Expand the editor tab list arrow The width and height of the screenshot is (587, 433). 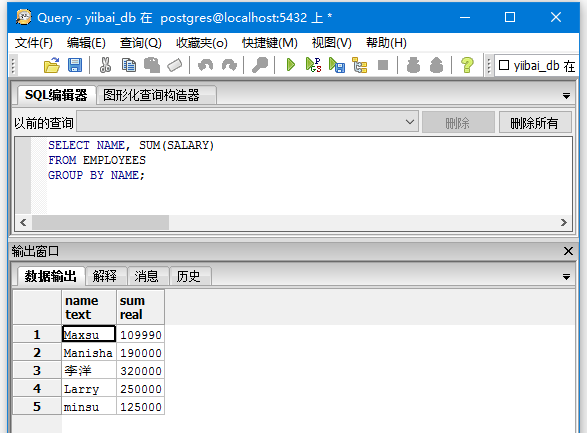click(566, 96)
